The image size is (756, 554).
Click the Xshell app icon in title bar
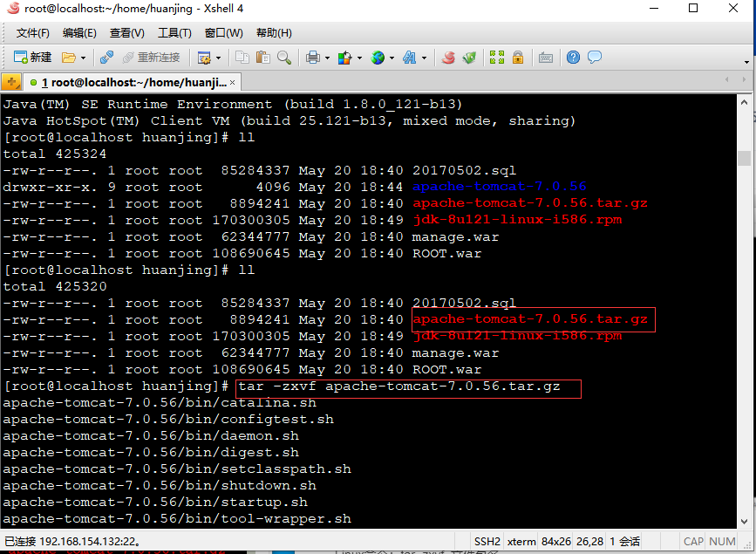pyautogui.click(x=13, y=8)
